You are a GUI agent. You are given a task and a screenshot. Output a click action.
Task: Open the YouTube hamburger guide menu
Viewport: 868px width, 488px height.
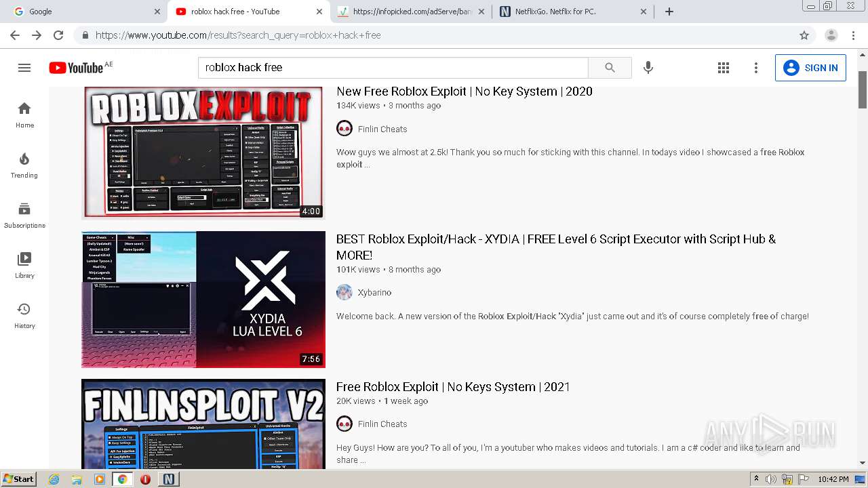tap(24, 68)
